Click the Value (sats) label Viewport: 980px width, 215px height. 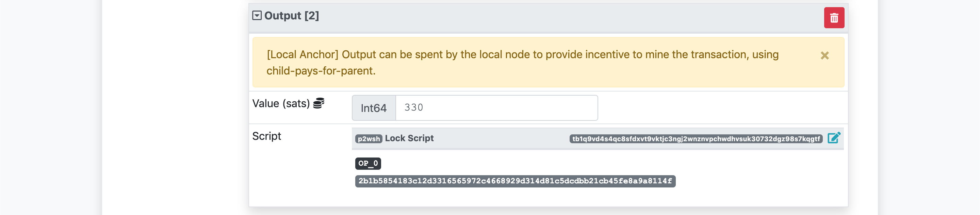pyautogui.click(x=281, y=103)
